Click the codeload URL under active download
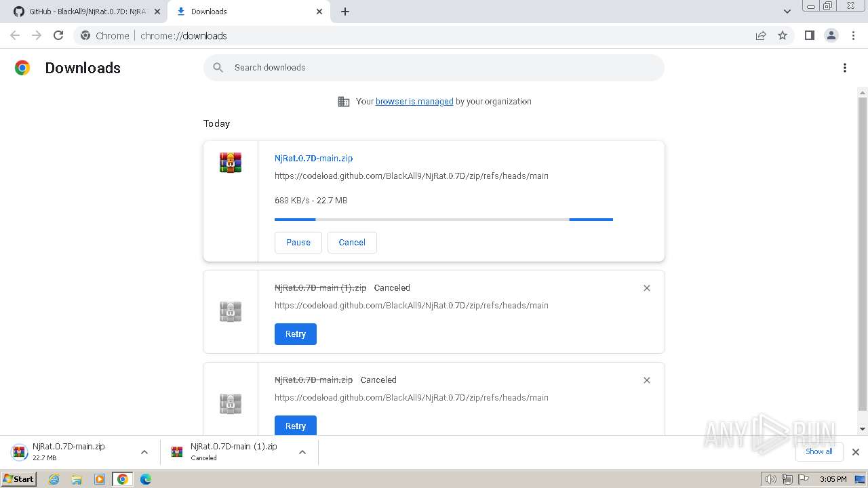The image size is (868, 488). [411, 176]
